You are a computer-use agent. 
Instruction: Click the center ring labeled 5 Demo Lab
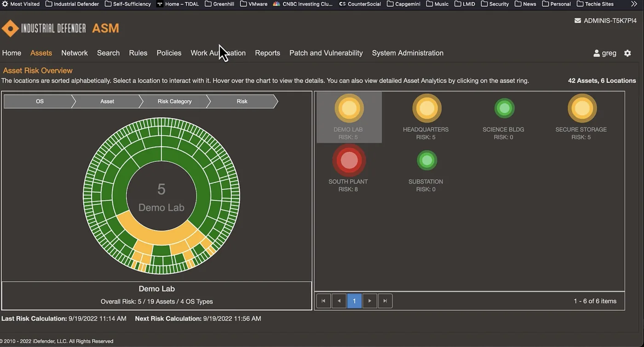(161, 197)
